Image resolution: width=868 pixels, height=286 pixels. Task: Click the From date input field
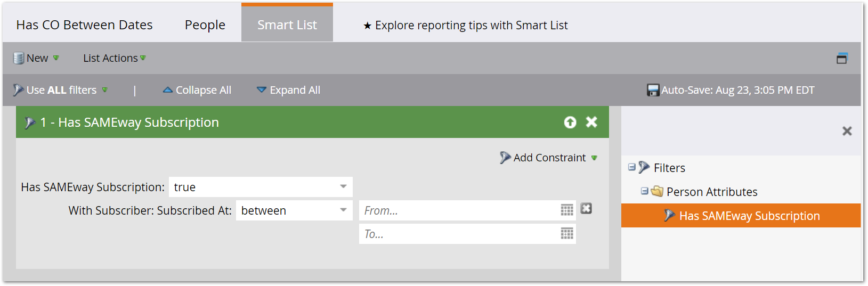click(x=460, y=210)
